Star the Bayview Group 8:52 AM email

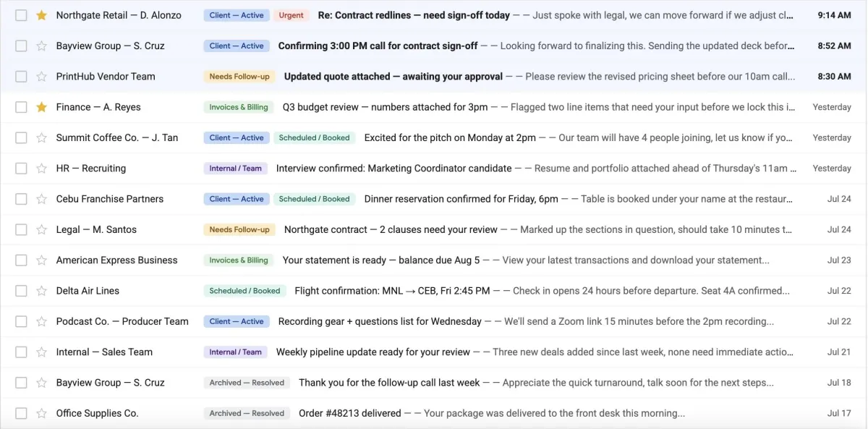click(41, 46)
